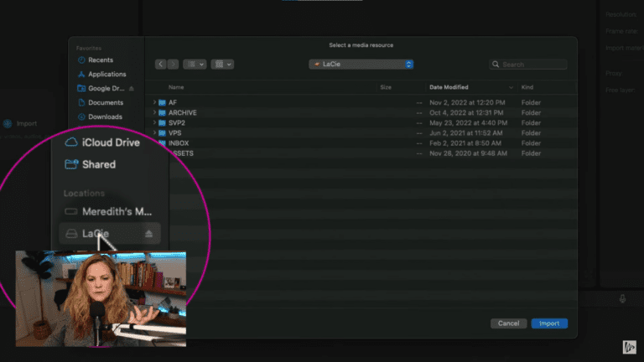
Task: Open Documents in sidebar
Action: 106,102
